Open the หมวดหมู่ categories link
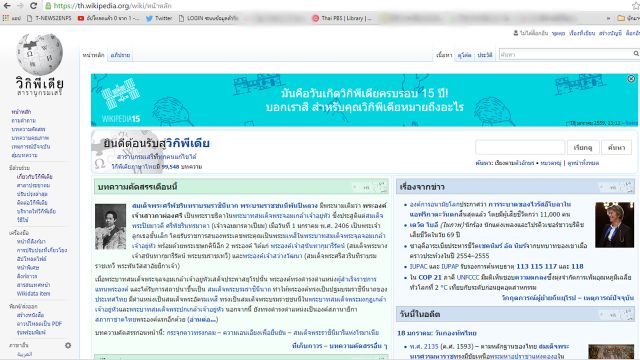Viewport: 640px width, 360px height. tap(551, 163)
